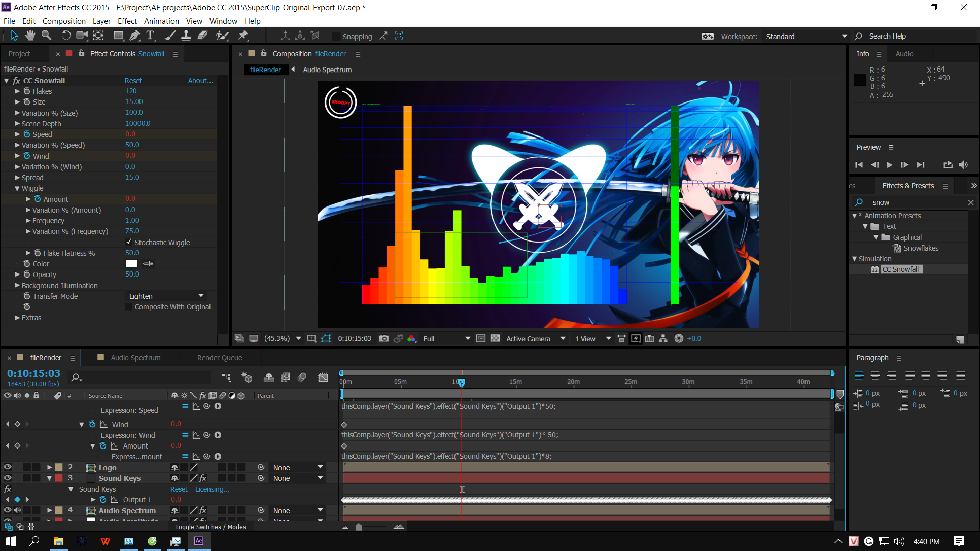Screen dimensions: 980x551
Task: Collapse the Wiggle property group
Action: tap(17, 188)
